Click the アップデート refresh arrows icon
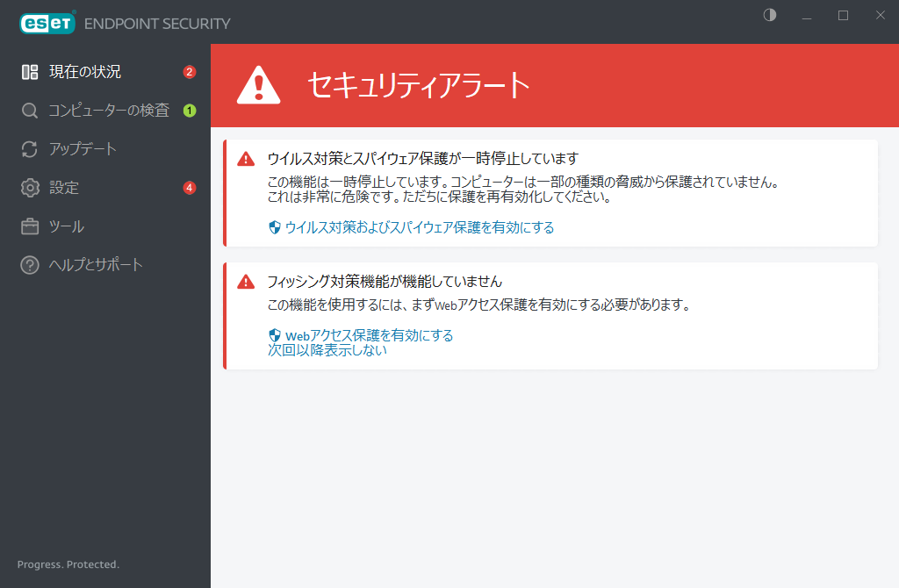 tap(29, 149)
